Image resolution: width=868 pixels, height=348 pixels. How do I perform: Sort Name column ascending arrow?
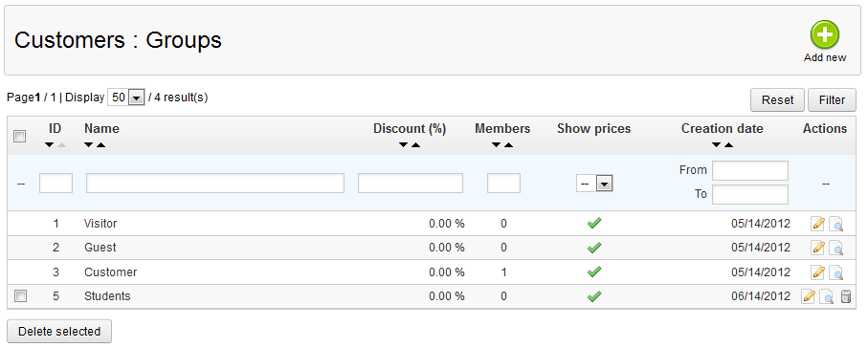click(100, 145)
